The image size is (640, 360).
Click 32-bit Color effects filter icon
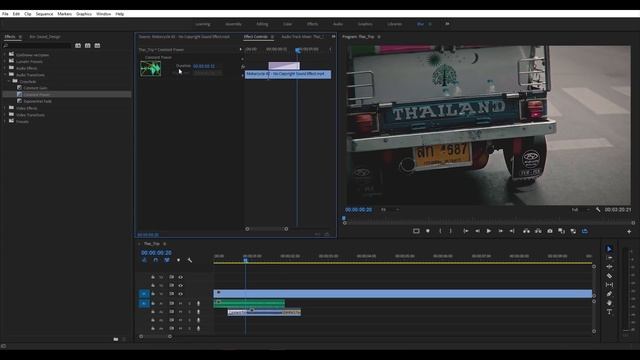pos(88,46)
